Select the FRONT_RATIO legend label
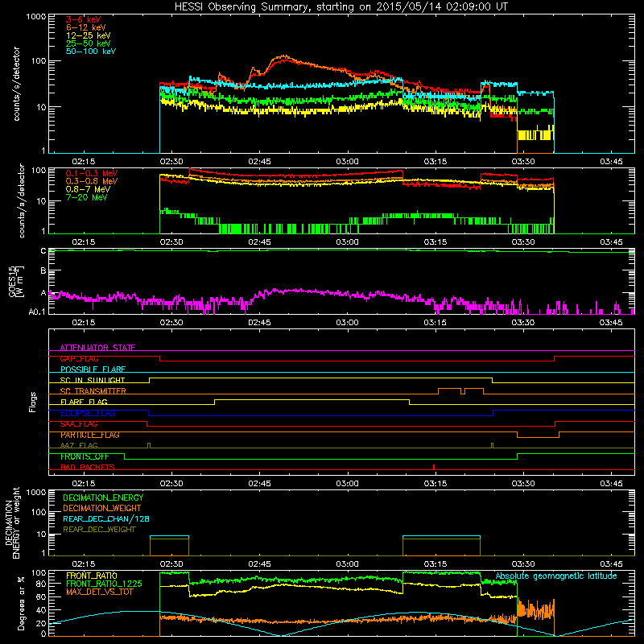The image size is (644, 644). coord(92,576)
